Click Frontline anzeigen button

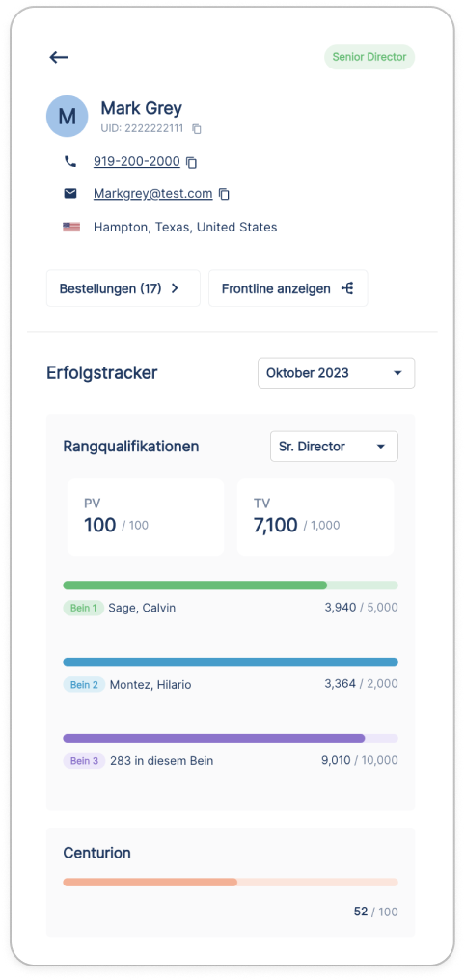(288, 288)
